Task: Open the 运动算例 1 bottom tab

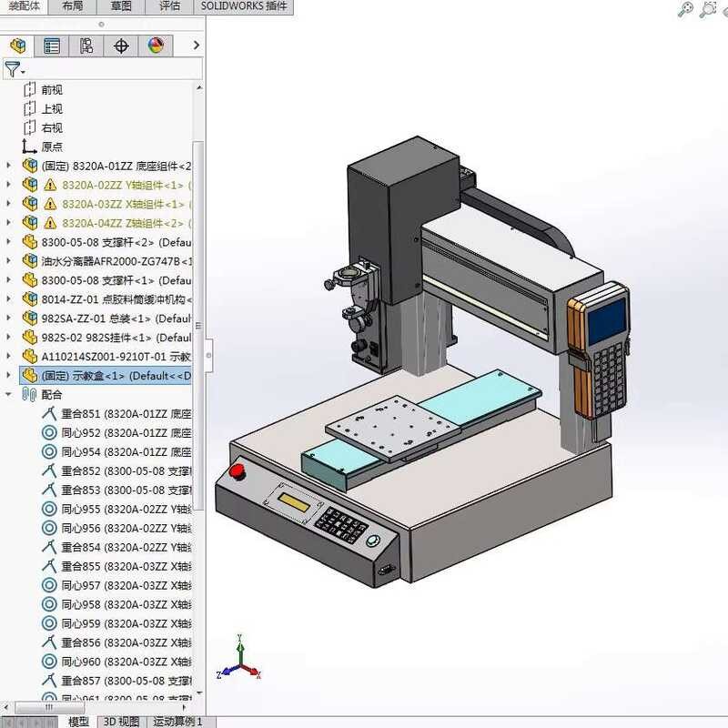Action: [177, 722]
